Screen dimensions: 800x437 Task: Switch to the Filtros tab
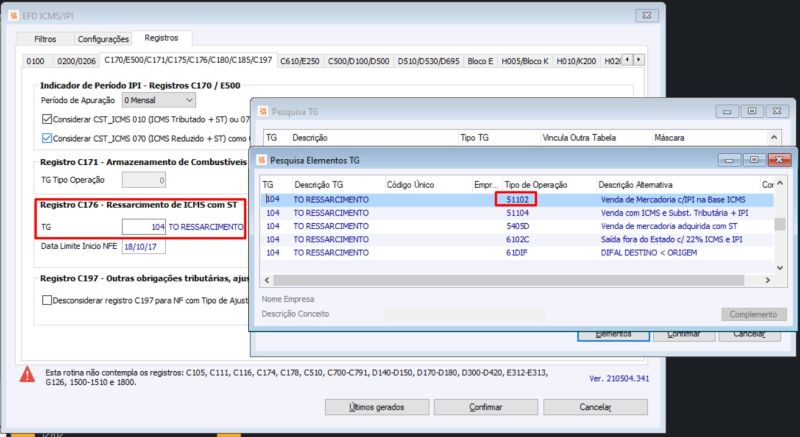click(x=45, y=39)
